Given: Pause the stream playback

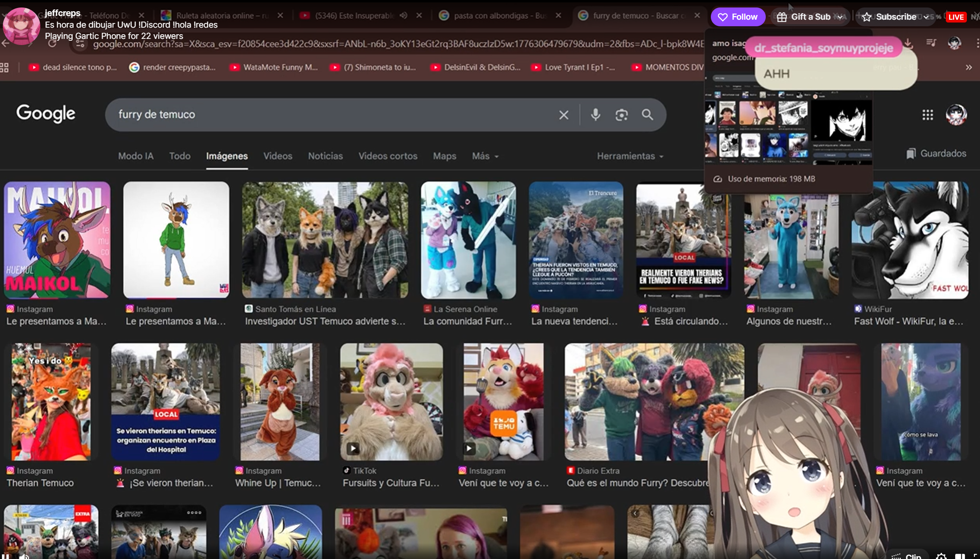Looking at the screenshot, I should 6,556.
